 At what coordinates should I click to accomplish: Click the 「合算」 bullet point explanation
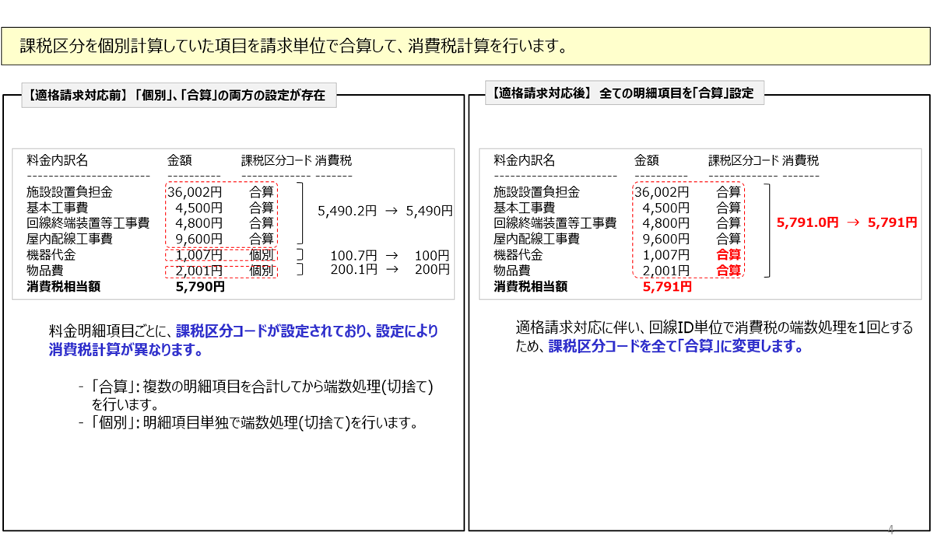(x=261, y=395)
